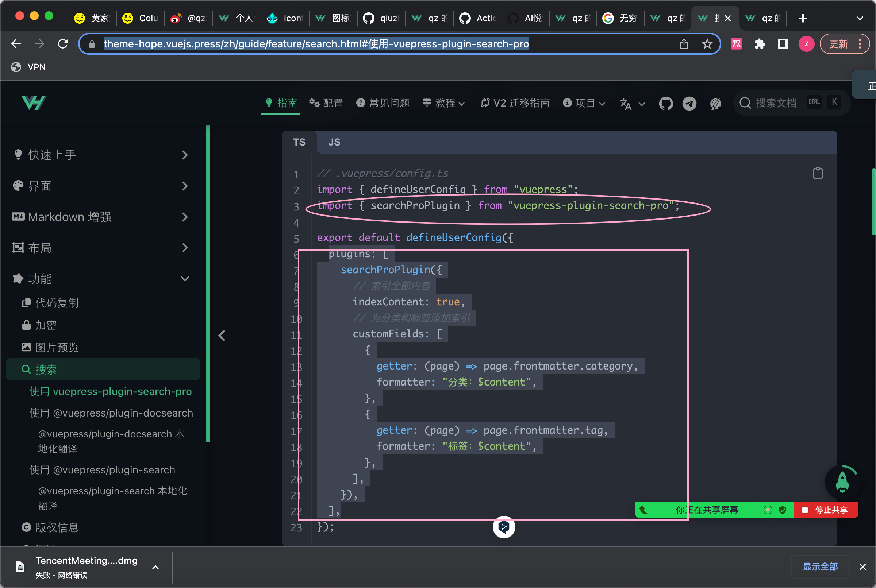
Task: Click the rocket back-to-top button
Action: coord(842,481)
